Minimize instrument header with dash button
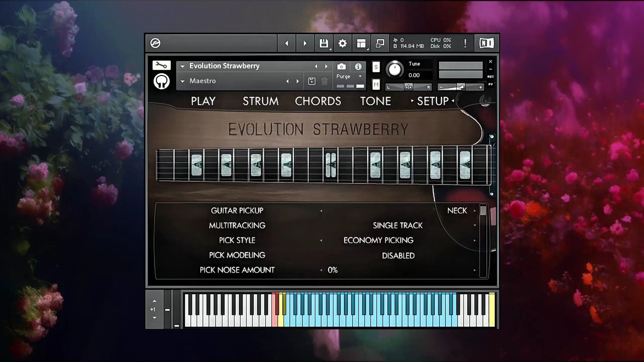Image resolution: width=644 pixels, height=362 pixels. 490,69
